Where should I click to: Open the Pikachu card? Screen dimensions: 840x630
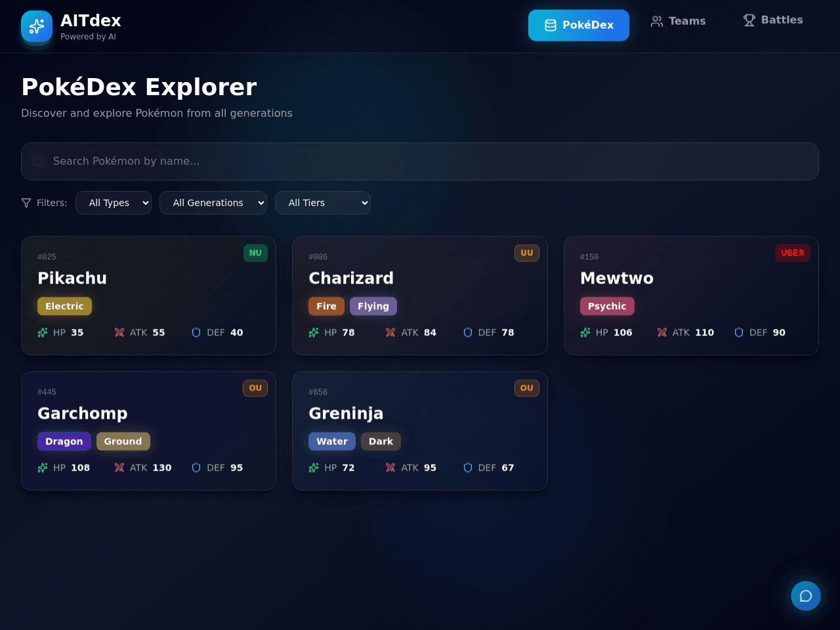[148, 296]
